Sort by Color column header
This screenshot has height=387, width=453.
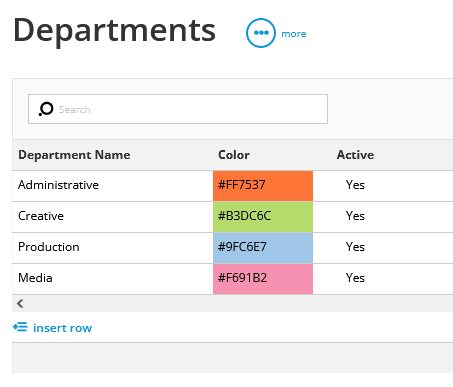click(x=234, y=155)
